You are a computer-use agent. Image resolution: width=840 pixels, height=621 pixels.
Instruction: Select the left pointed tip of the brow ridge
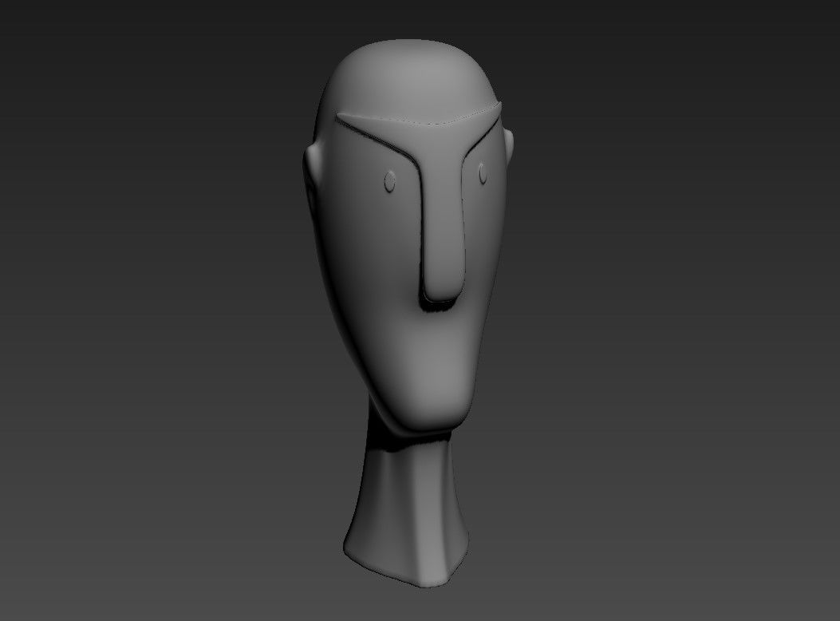tap(340, 117)
